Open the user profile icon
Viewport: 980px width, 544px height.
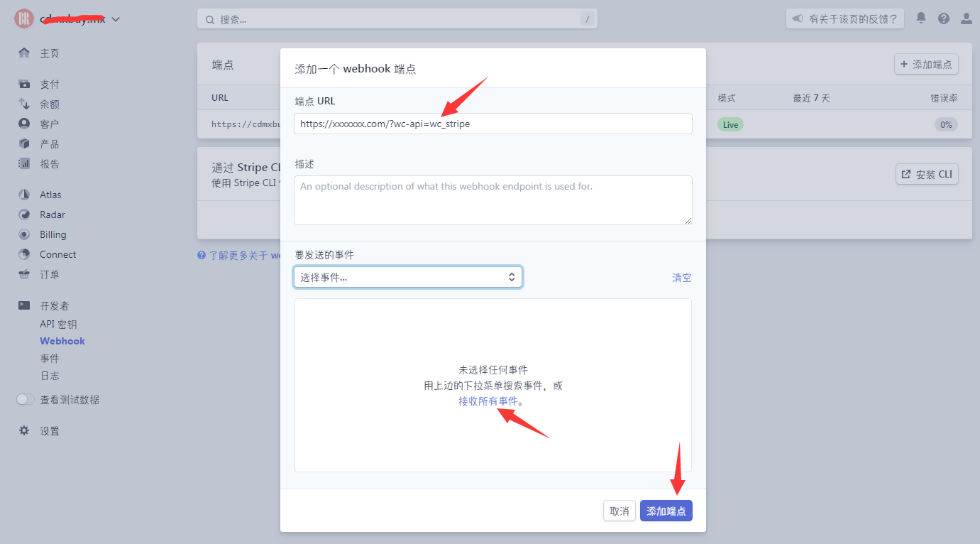coord(967,18)
